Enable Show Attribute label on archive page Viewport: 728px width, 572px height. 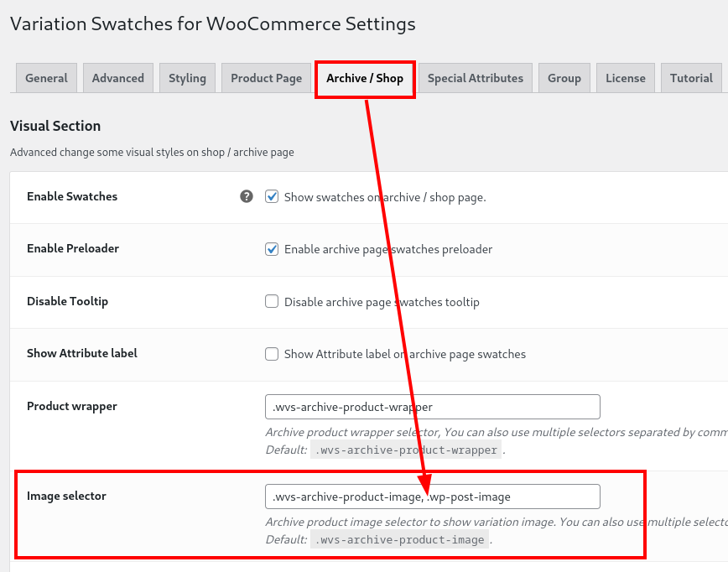click(x=272, y=354)
